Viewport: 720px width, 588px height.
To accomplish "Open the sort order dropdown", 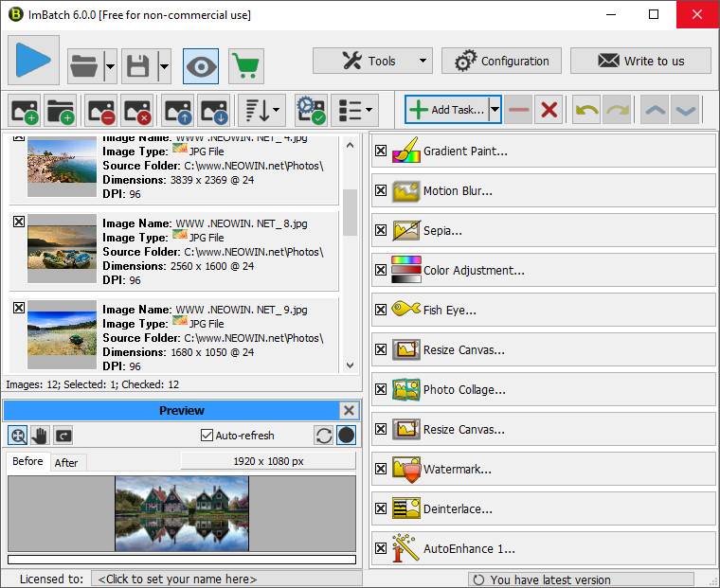I will pos(261,110).
